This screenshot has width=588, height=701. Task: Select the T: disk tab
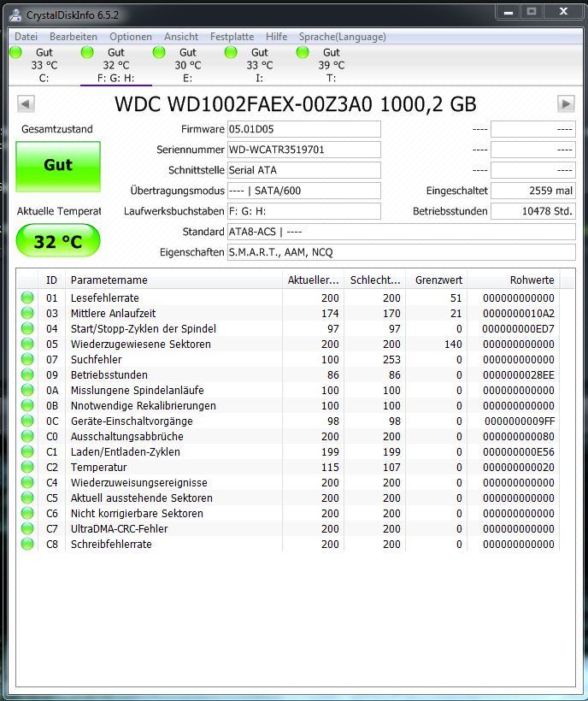tap(331, 65)
